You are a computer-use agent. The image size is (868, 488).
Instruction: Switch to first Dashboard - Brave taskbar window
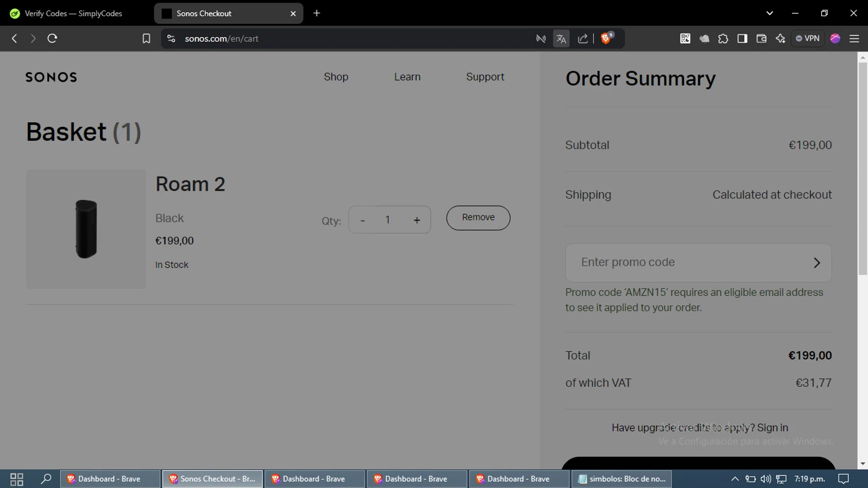coord(110,479)
